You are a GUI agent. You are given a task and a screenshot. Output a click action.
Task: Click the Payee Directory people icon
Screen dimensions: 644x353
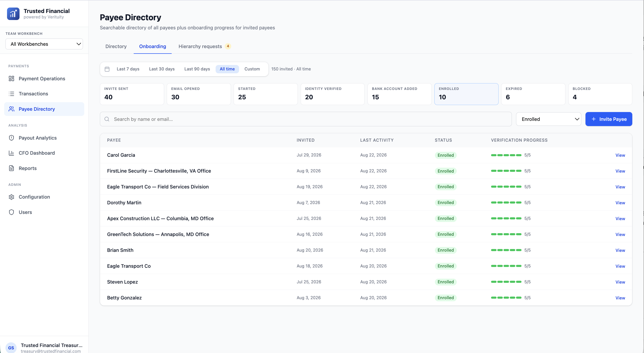coord(11,109)
